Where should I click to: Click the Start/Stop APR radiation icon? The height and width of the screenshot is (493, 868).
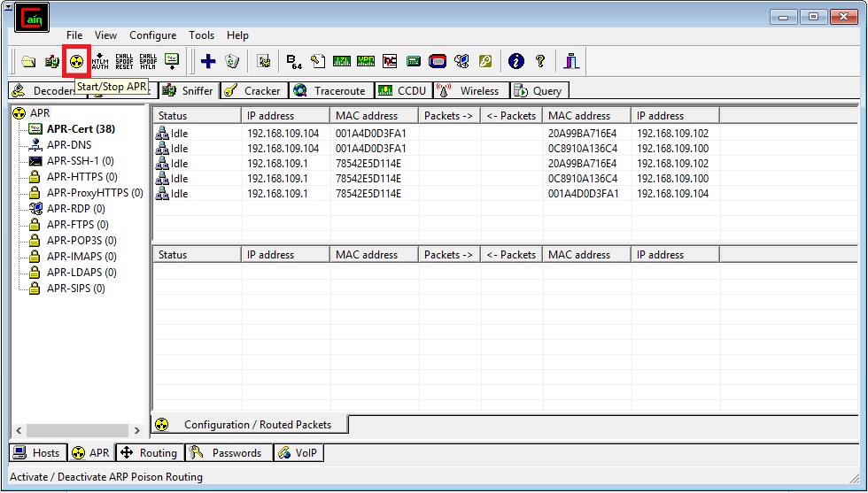[x=76, y=61]
